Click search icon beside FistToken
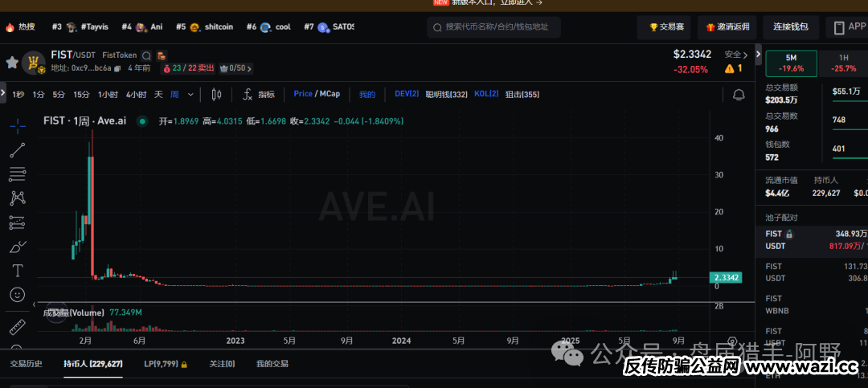 (x=147, y=55)
